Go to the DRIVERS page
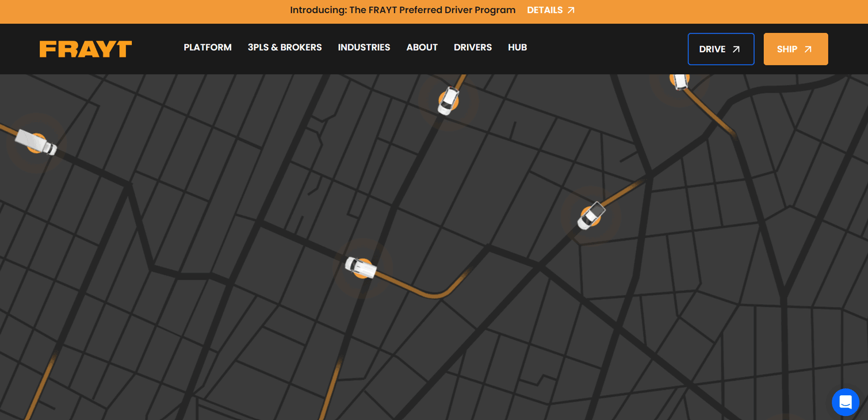Viewport: 868px width, 420px height. (x=472, y=47)
